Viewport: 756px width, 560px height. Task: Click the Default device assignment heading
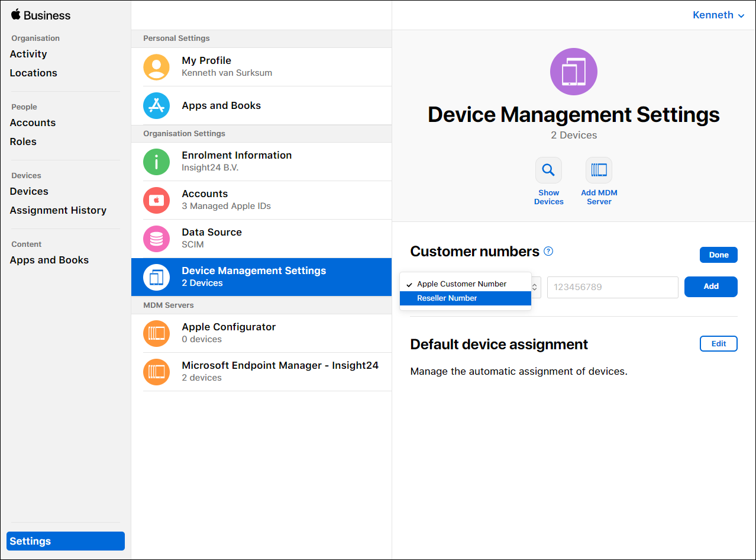click(499, 345)
